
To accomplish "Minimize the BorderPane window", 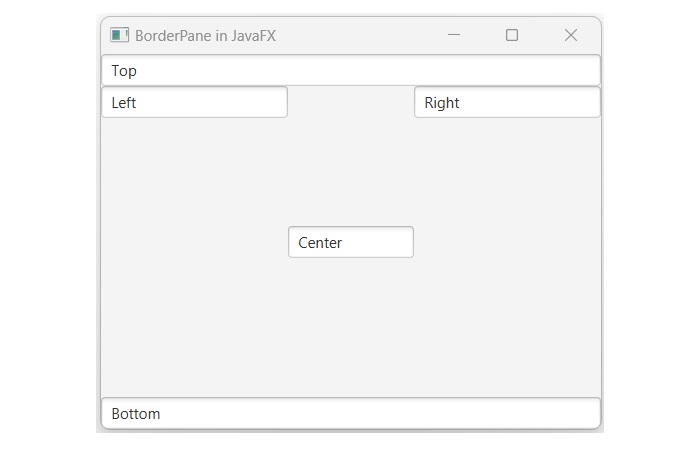I will click(x=454, y=35).
